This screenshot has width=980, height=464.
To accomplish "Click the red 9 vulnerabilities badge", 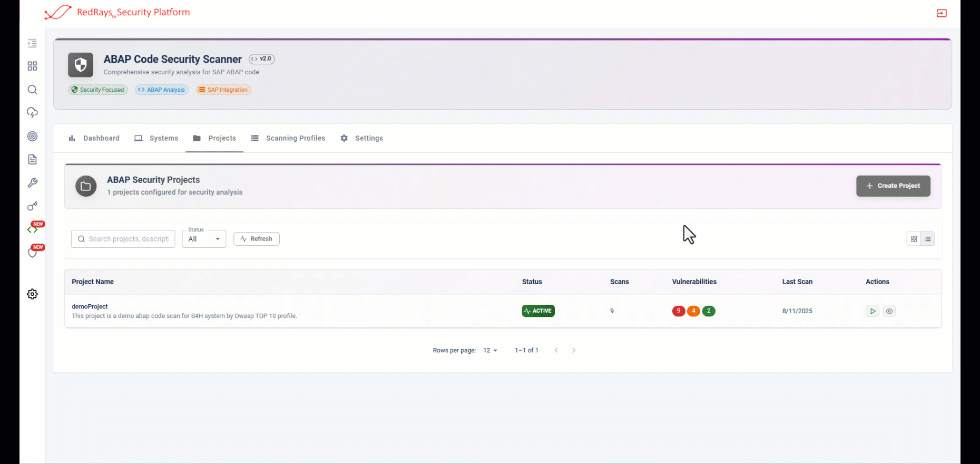I will 679,311.
